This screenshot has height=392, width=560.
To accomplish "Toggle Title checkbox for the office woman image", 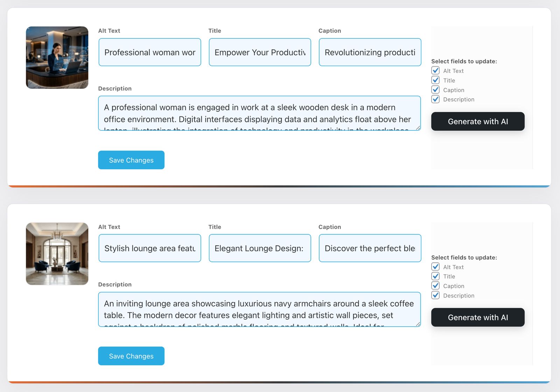I will click(x=435, y=80).
